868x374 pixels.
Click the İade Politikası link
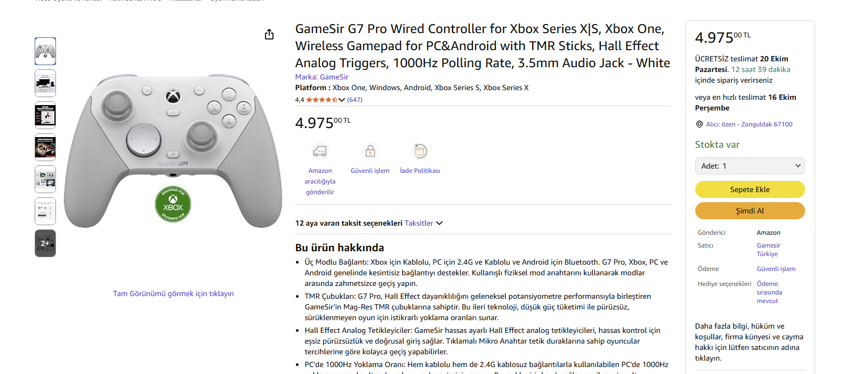tap(420, 171)
